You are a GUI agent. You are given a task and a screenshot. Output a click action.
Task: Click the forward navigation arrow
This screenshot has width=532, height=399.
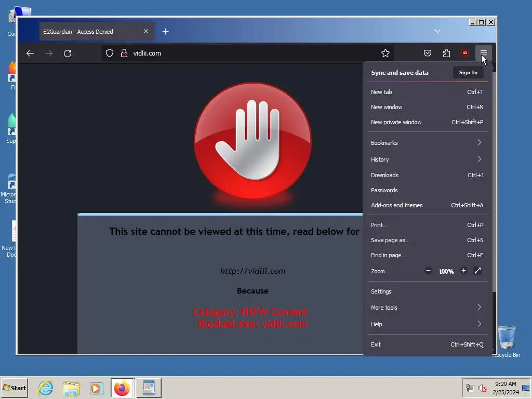coord(49,54)
